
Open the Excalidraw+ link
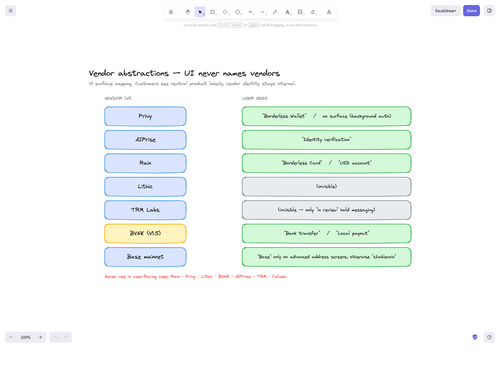click(x=446, y=11)
